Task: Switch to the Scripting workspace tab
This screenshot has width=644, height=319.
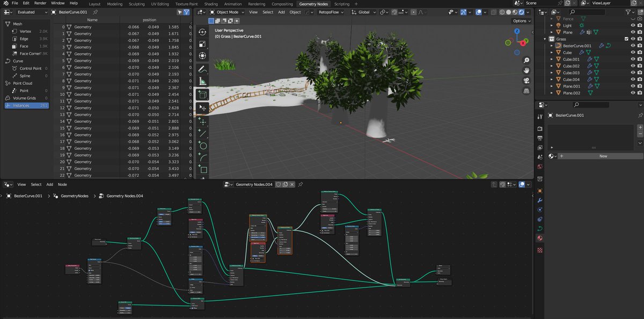Action: tap(342, 4)
